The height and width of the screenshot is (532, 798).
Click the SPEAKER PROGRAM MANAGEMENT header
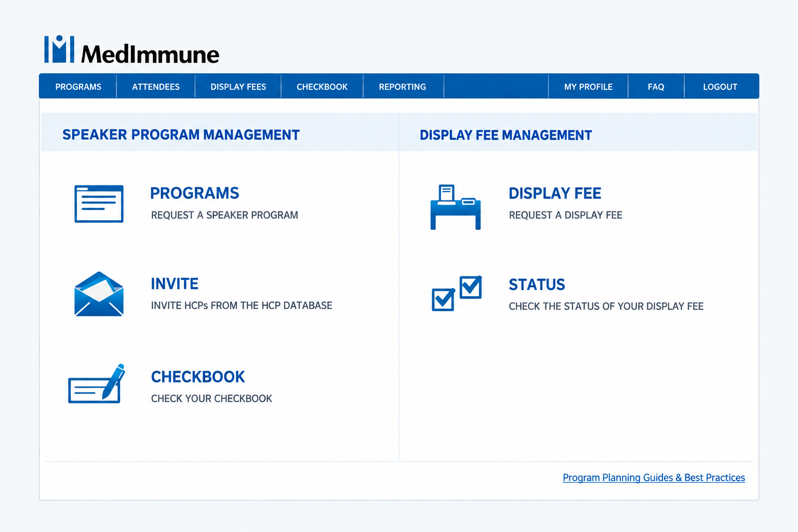[x=181, y=135]
